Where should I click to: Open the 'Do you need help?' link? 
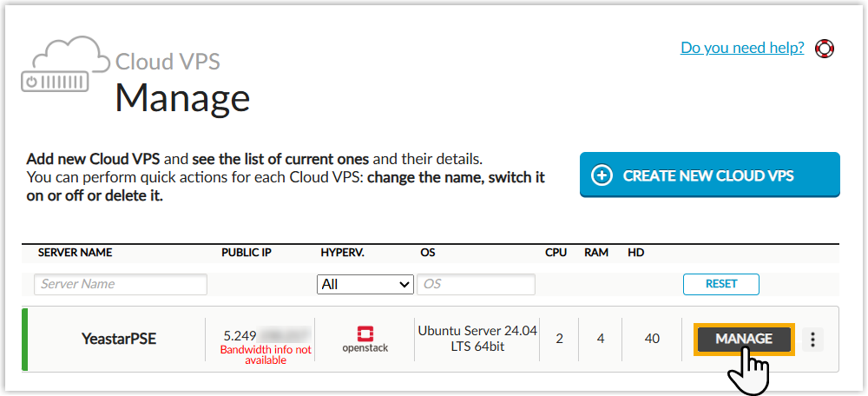pyautogui.click(x=742, y=48)
